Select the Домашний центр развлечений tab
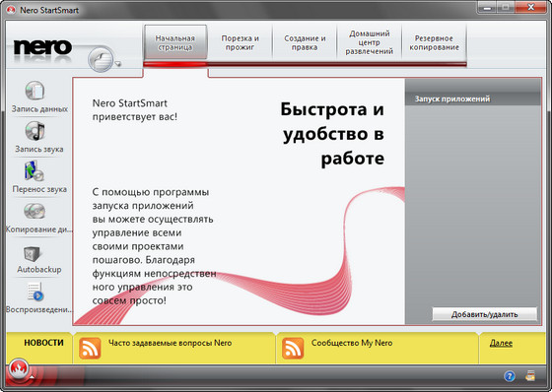The height and width of the screenshot is (392, 552). (370, 42)
